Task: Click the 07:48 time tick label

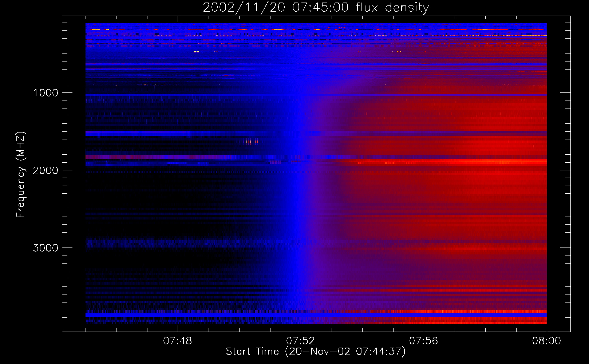Action: click(x=177, y=341)
